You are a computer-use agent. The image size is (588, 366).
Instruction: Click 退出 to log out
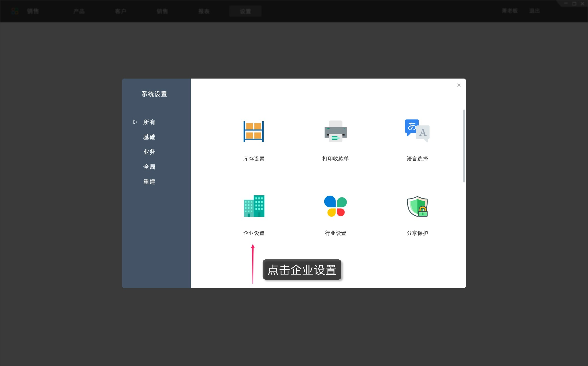535,11
